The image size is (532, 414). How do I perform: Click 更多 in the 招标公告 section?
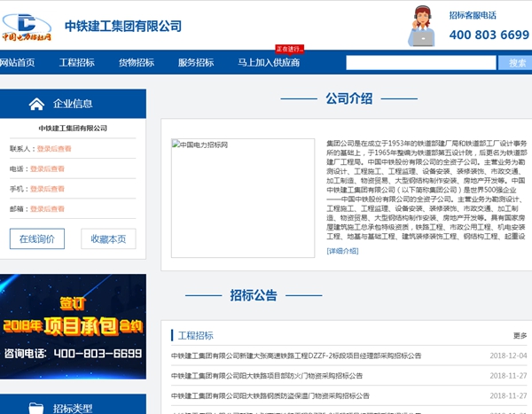pyautogui.click(x=520, y=336)
